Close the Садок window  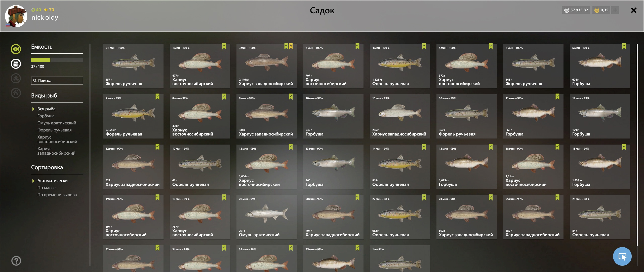pos(634,10)
